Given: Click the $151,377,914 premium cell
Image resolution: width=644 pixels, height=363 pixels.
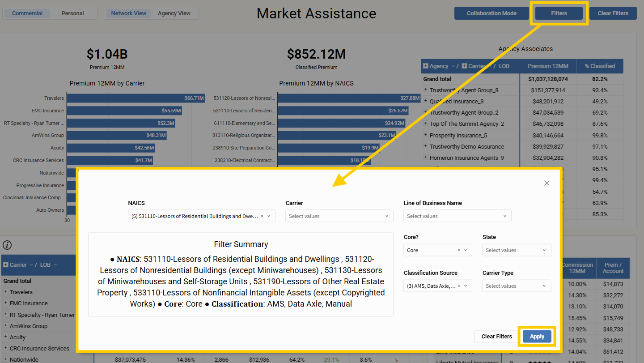Looking at the screenshot, I should coord(549,90).
